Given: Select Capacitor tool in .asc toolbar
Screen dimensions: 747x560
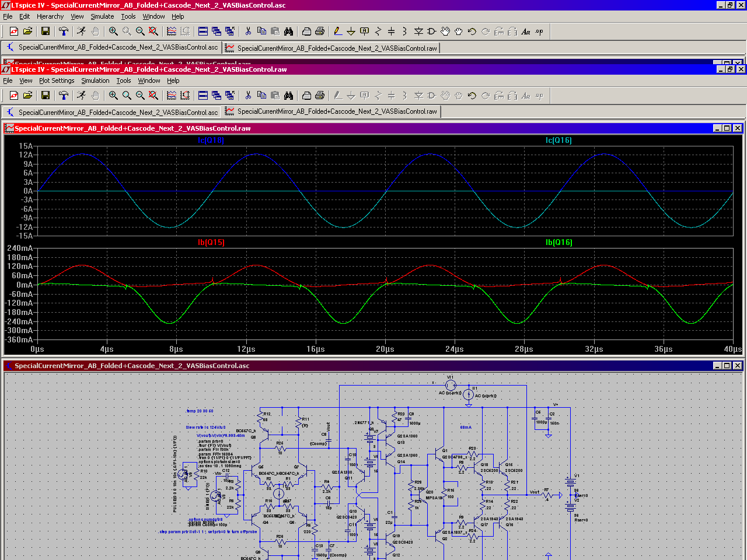Looking at the screenshot, I should point(391,32).
